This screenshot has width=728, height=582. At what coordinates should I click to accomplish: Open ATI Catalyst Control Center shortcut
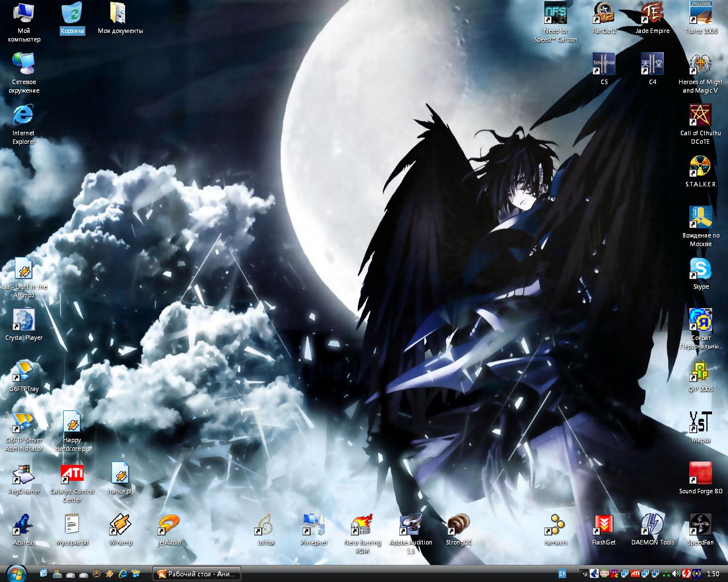point(72,483)
